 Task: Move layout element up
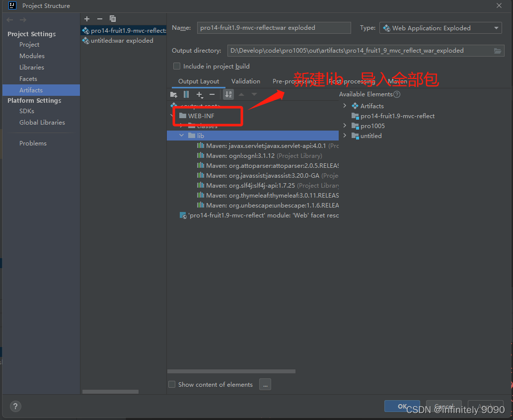click(x=241, y=94)
